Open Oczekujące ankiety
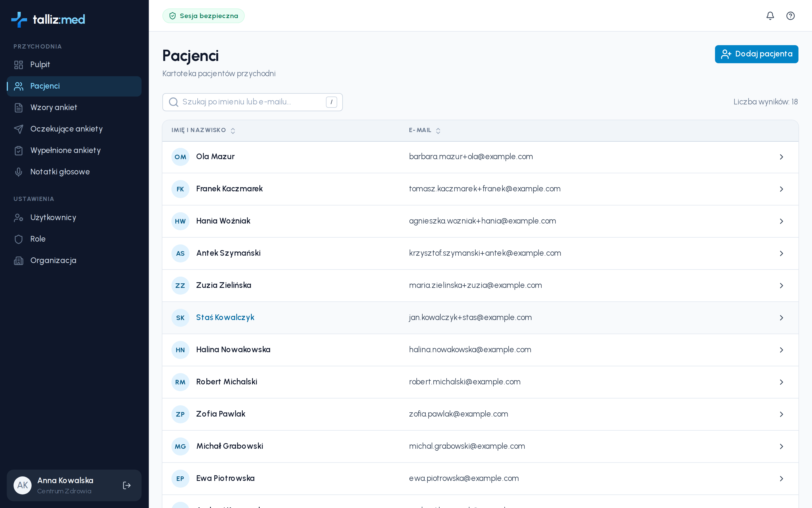This screenshot has width=812, height=508. [x=74, y=129]
